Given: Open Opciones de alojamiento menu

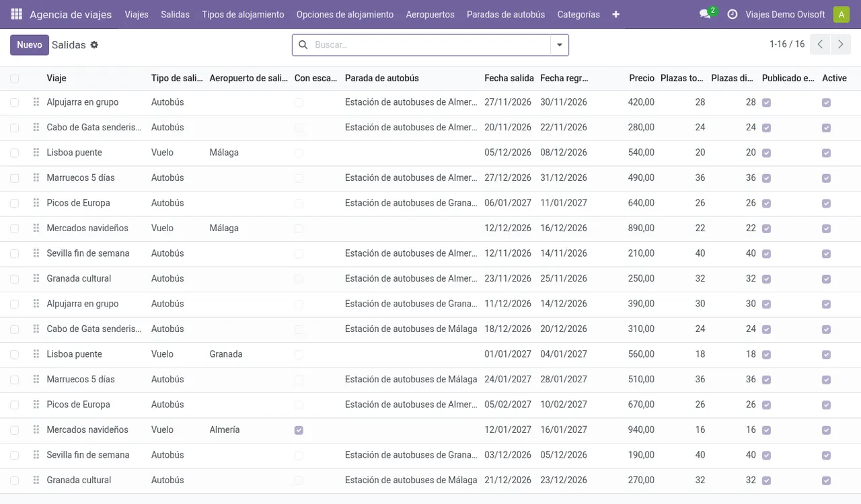Looking at the screenshot, I should coord(345,14).
